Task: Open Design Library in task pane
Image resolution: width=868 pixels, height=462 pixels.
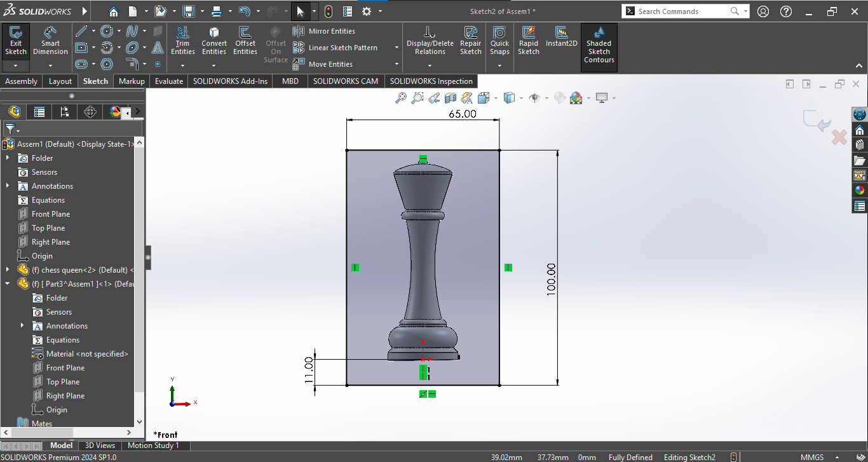Action: coord(860,144)
